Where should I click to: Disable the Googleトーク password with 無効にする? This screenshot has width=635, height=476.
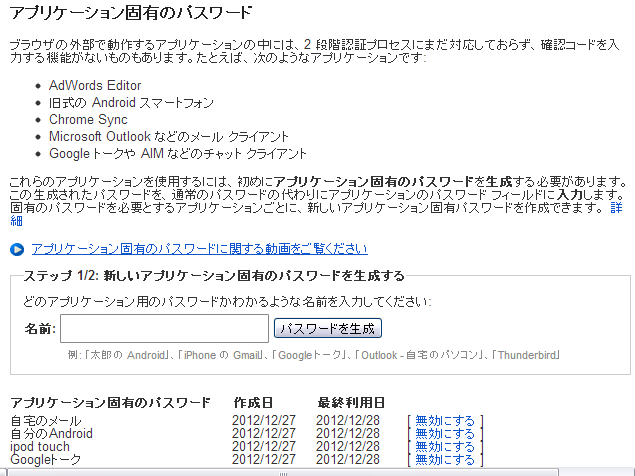tap(445, 460)
